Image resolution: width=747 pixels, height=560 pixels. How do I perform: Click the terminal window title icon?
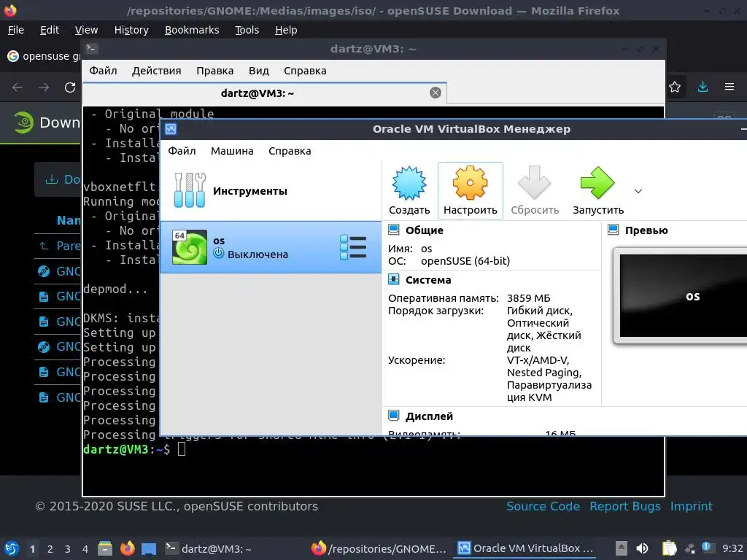coord(91,49)
